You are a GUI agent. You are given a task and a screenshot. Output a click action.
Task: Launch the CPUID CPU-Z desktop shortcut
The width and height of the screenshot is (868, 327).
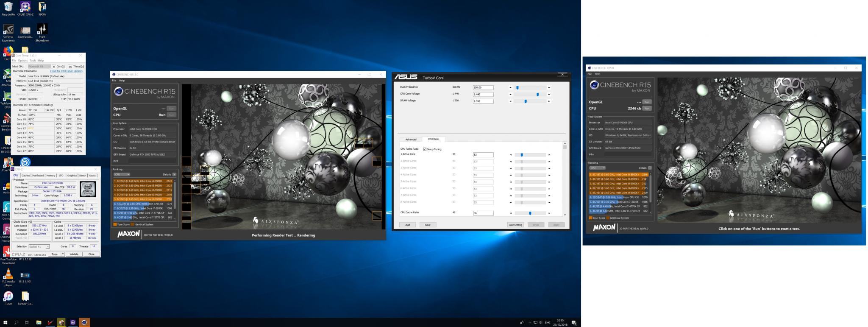[25, 9]
